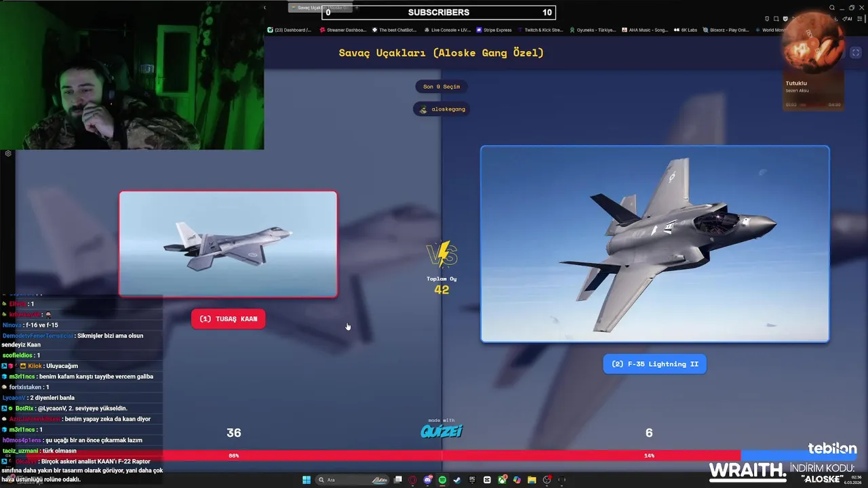This screenshot has height=488, width=868.
Task: Click the tebilon sponsor logo
Action: pyautogui.click(x=832, y=449)
